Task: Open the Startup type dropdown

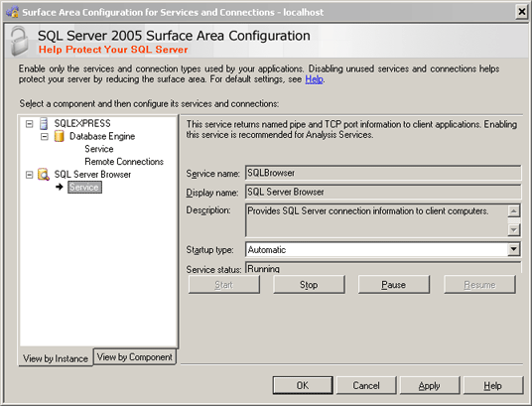Action: click(x=514, y=249)
